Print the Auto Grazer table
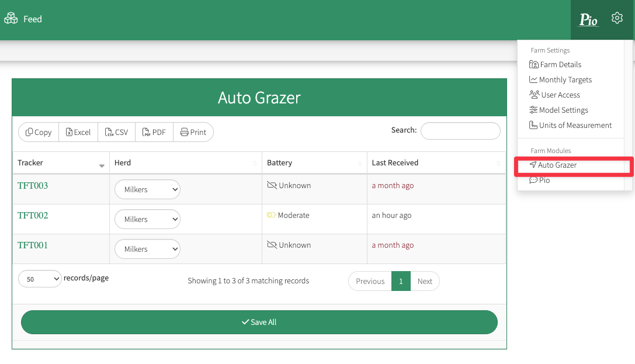Image resolution: width=635 pixels, height=364 pixels. pos(193,132)
